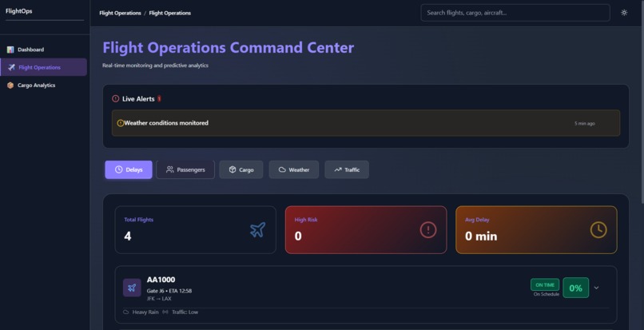Click the ON TIME status badge
Screen dimensions: 644x330
[x=545, y=284]
